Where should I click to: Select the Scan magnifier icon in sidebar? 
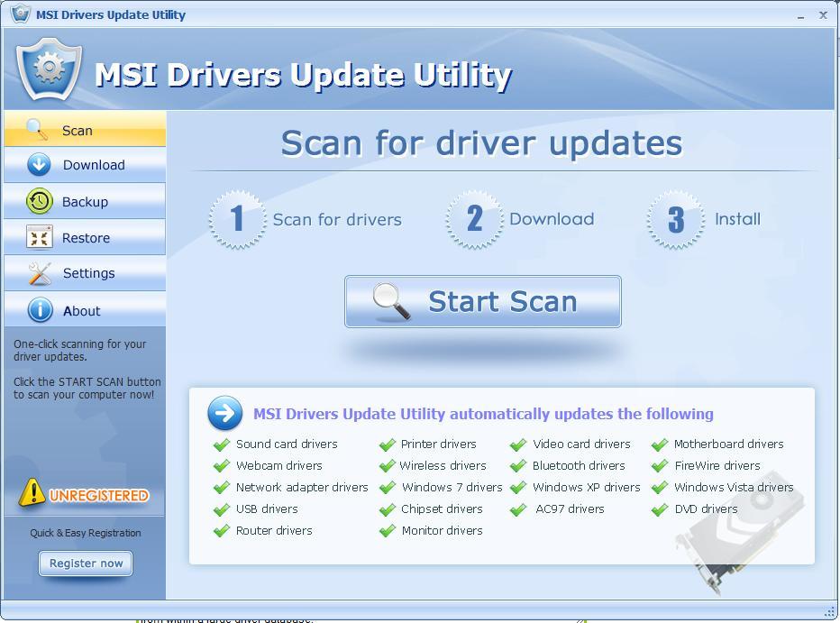coord(38,129)
